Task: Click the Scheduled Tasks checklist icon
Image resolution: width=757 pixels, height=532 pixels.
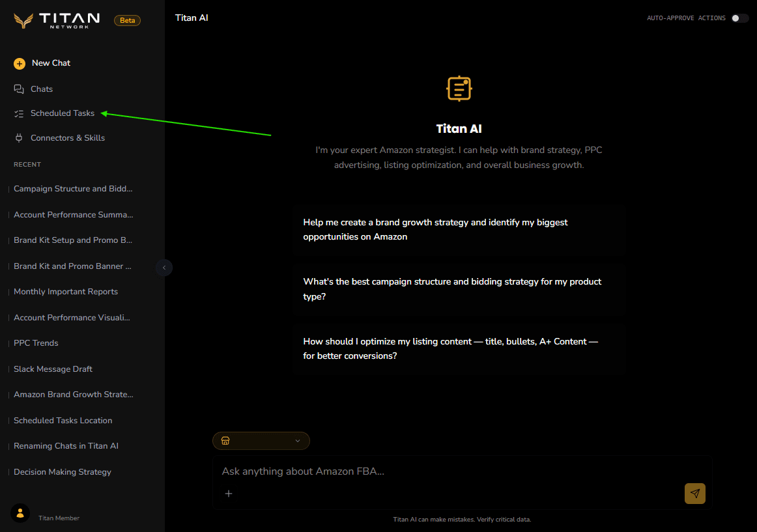Action: [x=19, y=113]
